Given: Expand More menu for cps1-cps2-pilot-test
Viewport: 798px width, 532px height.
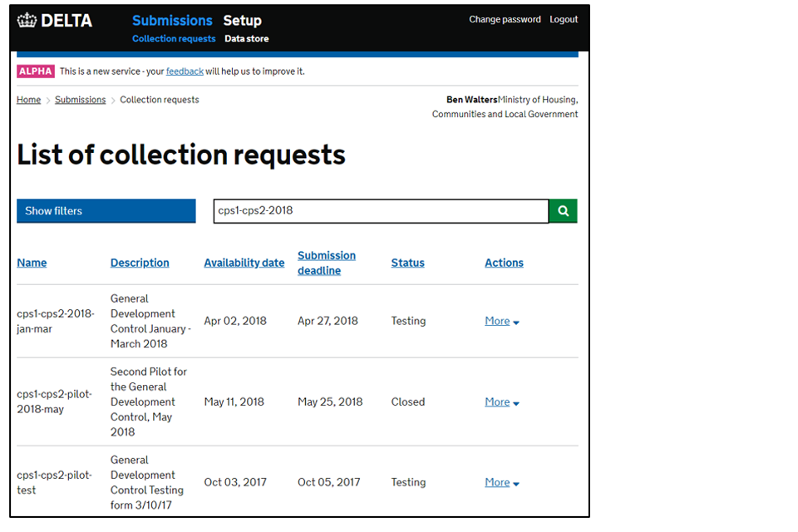Looking at the screenshot, I should click(501, 482).
